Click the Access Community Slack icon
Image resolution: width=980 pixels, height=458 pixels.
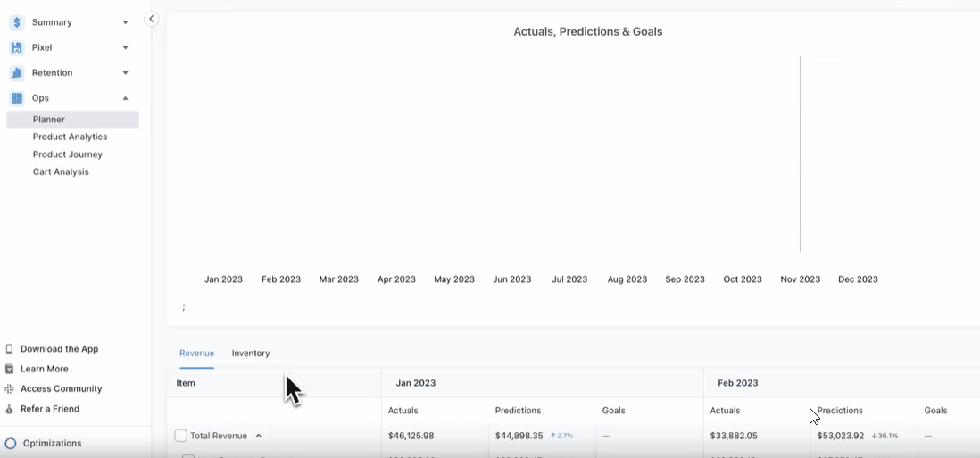coord(10,389)
